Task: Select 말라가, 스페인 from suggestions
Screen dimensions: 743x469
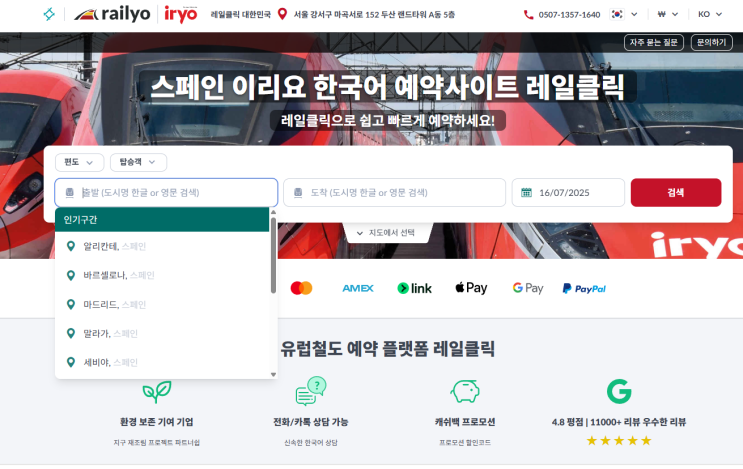Action: click(162, 334)
